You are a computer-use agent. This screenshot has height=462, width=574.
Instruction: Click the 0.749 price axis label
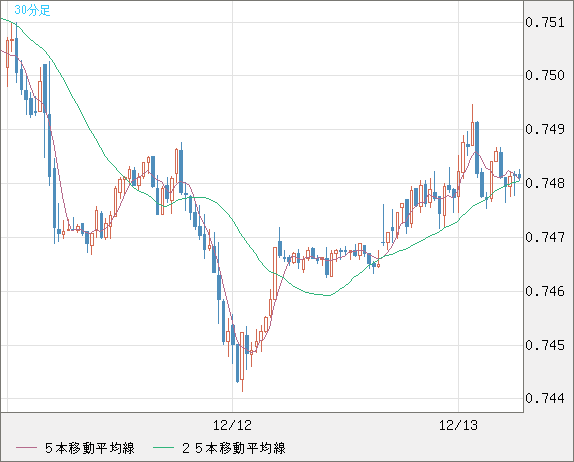(x=545, y=129)
